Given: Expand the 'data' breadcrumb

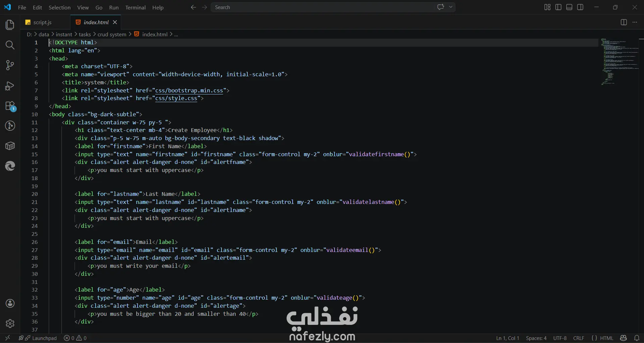Looking at the screenshot, I should (44, 34).
